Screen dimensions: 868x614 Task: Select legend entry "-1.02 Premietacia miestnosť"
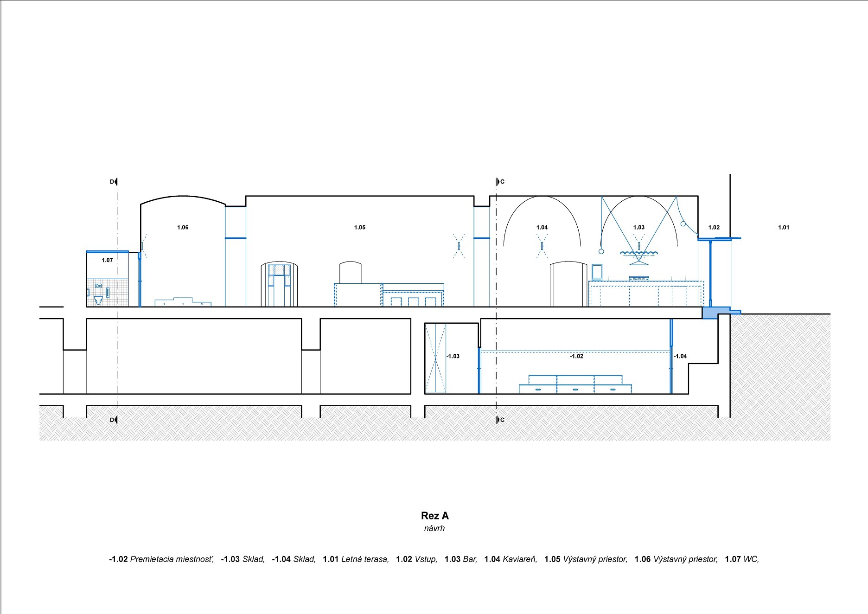pyautogui.click(x=161, y=559)
